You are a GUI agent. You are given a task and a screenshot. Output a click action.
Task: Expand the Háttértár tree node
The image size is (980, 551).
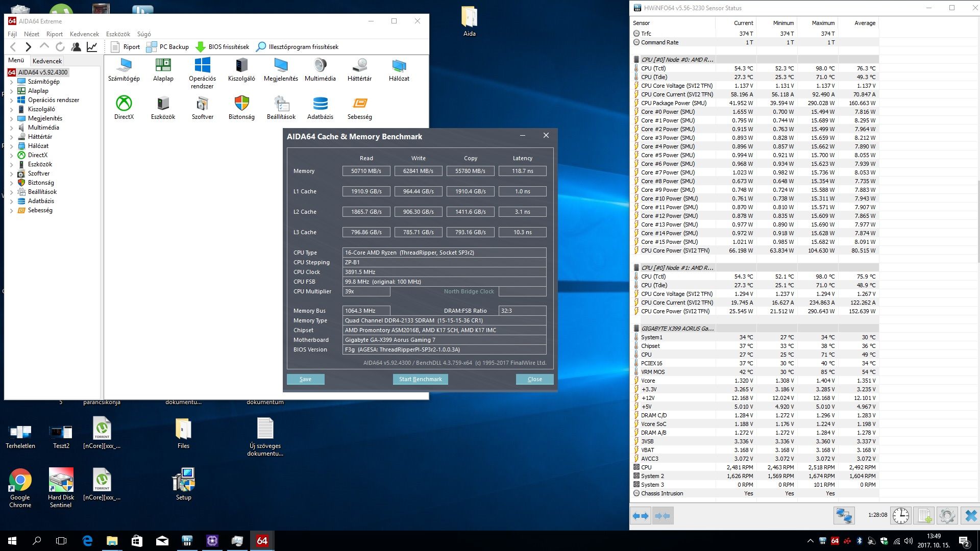tap(12, 137)
